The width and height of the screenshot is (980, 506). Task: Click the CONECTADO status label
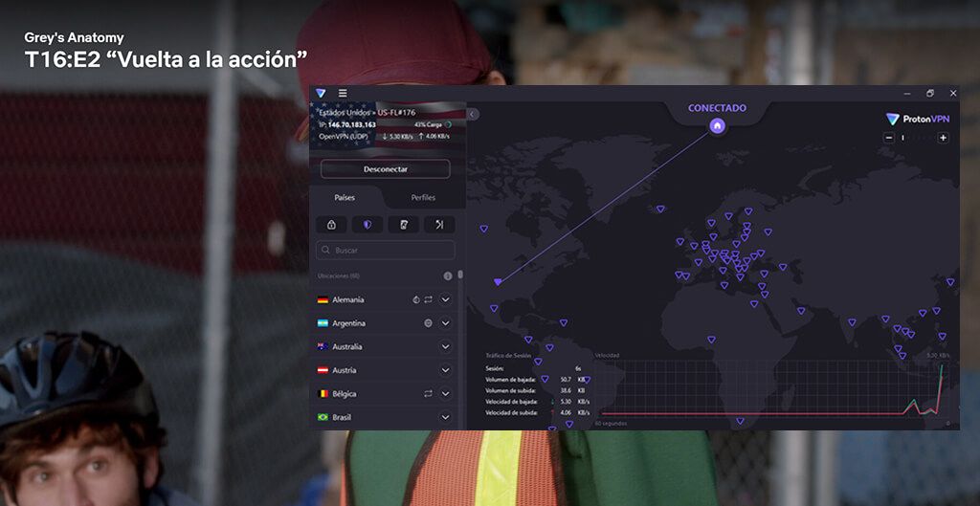[717, 108]
